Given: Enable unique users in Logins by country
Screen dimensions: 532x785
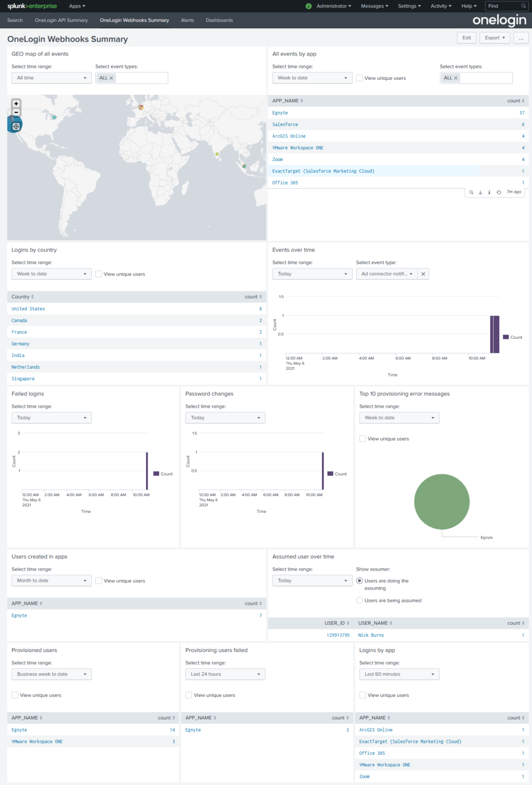Looking at the screenshot, I should click(x=99, y=274).
